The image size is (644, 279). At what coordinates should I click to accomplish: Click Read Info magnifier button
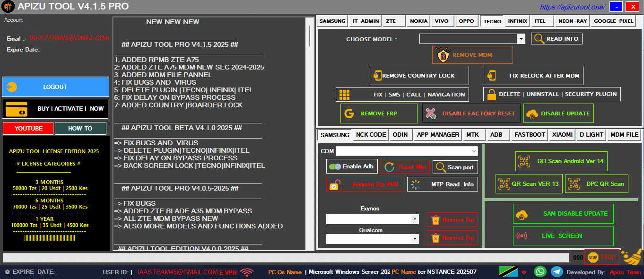tap(557, 39)
